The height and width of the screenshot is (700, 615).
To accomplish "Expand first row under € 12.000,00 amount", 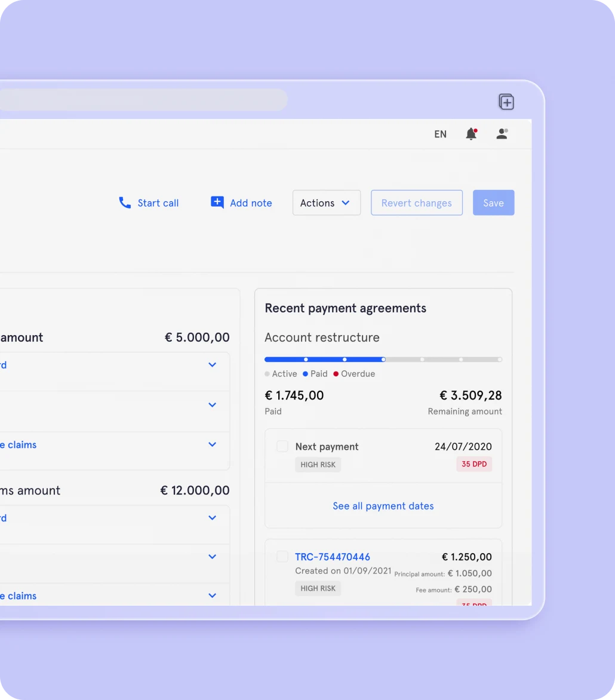I will pos(212,518).
